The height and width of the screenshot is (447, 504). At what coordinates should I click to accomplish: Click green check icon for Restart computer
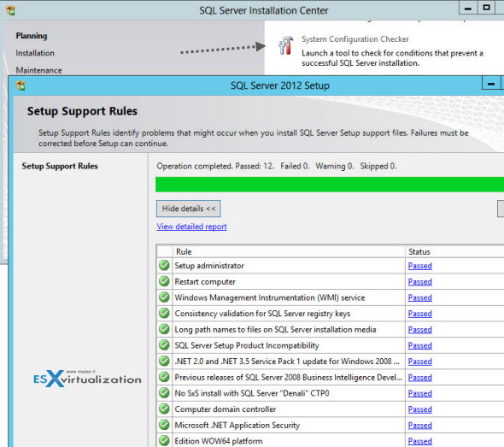point(164,281)
